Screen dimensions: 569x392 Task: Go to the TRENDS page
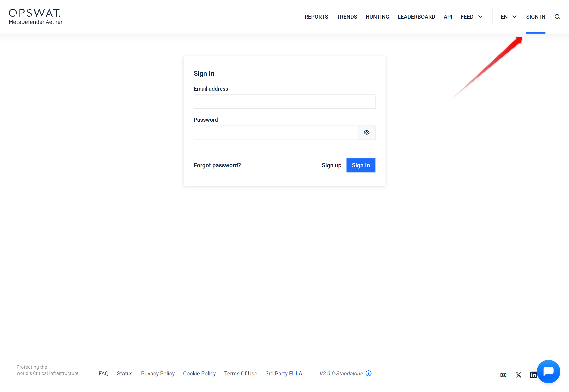pos(347,17)
